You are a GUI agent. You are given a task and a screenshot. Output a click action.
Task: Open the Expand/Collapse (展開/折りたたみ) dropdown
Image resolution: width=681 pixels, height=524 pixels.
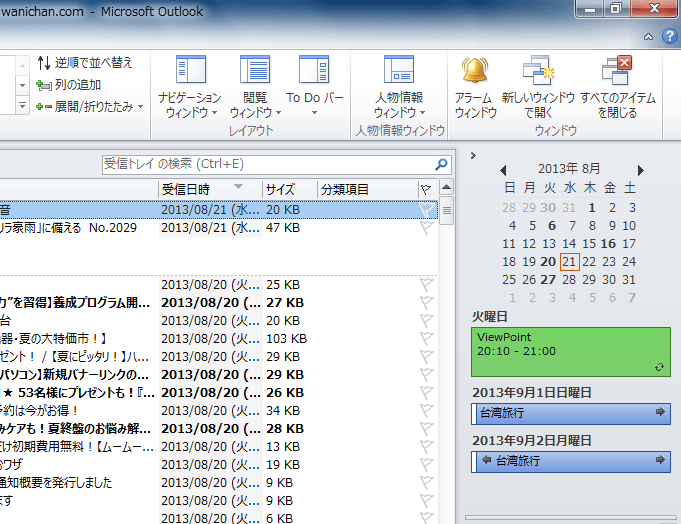pos(89,106)
